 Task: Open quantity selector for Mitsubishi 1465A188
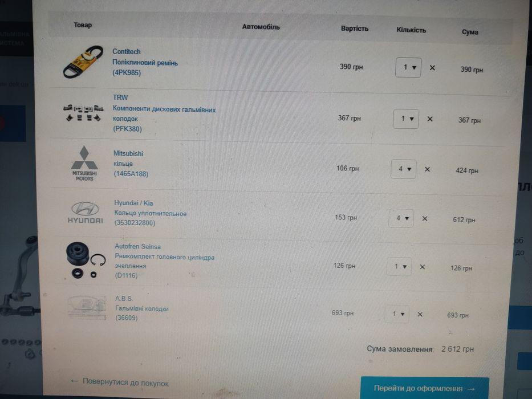coord(403,169)
